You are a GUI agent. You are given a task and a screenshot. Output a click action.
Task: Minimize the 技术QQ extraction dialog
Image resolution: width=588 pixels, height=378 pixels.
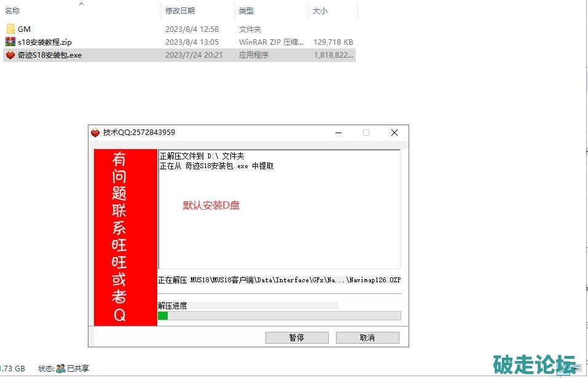click(337, 133)
